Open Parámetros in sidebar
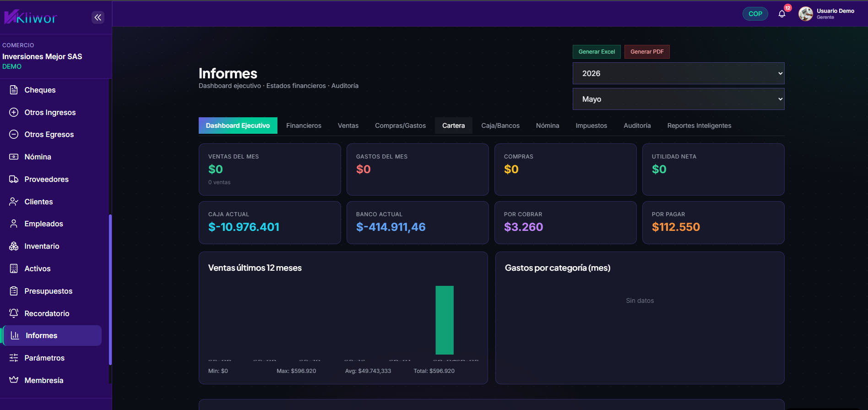The image size is (868, 410). click(x=52, y=358)
